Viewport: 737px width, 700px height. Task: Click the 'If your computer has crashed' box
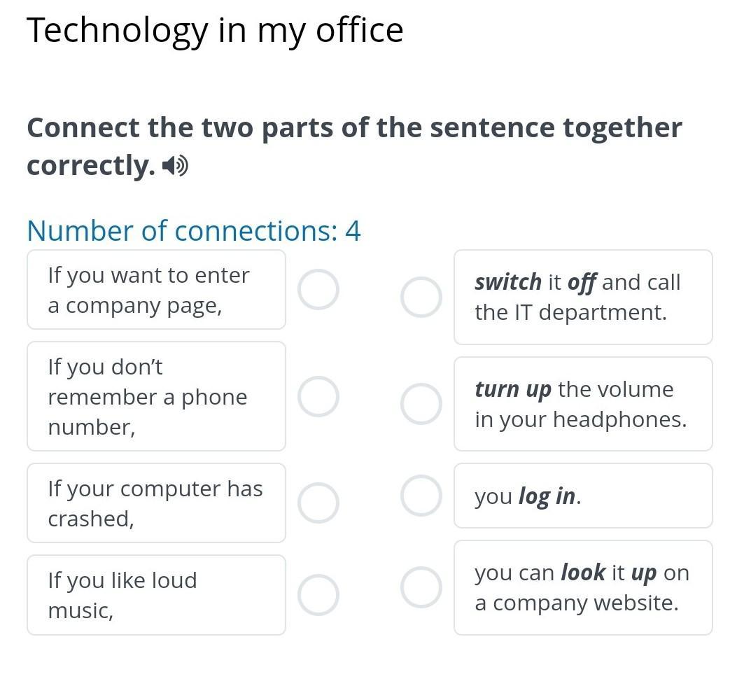pos(157,503)
